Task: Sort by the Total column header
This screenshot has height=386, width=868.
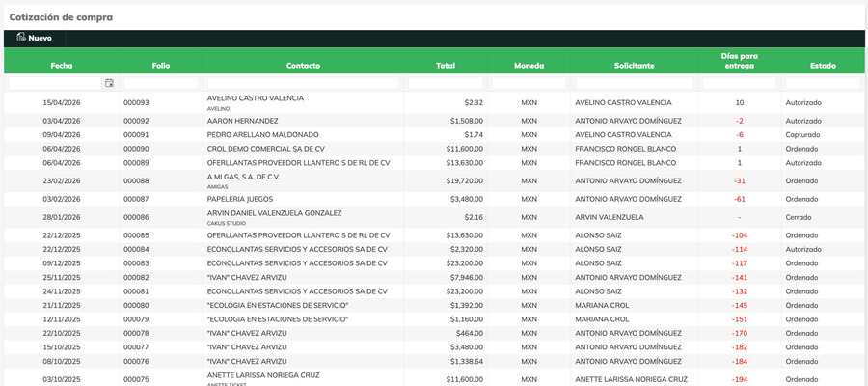Action: (x=446, y=66)
